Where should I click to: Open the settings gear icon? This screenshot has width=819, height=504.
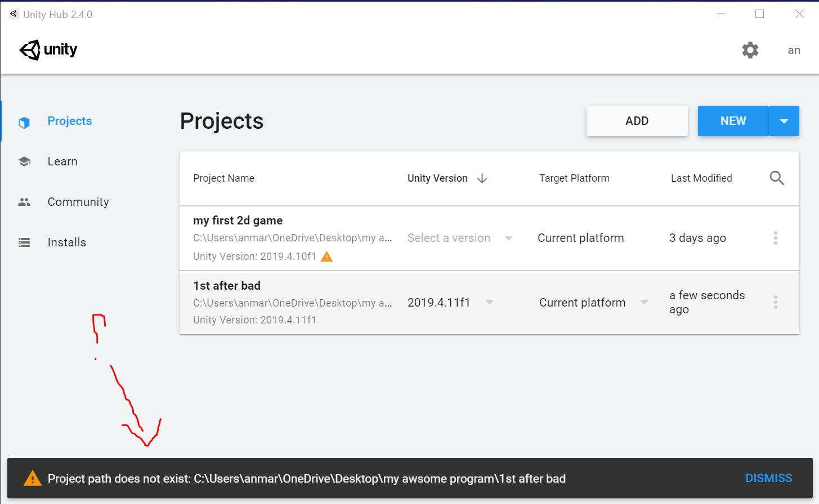[750, 50]
